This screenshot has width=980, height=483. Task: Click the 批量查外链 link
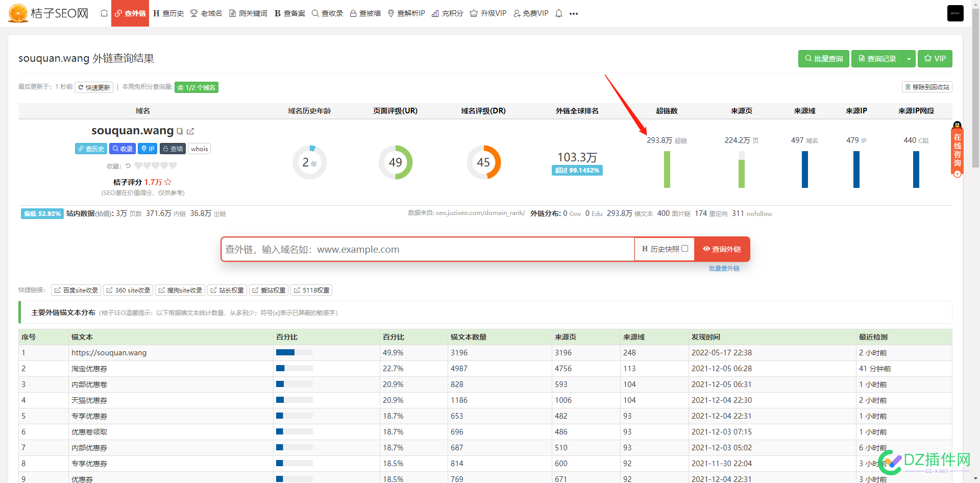724,268
